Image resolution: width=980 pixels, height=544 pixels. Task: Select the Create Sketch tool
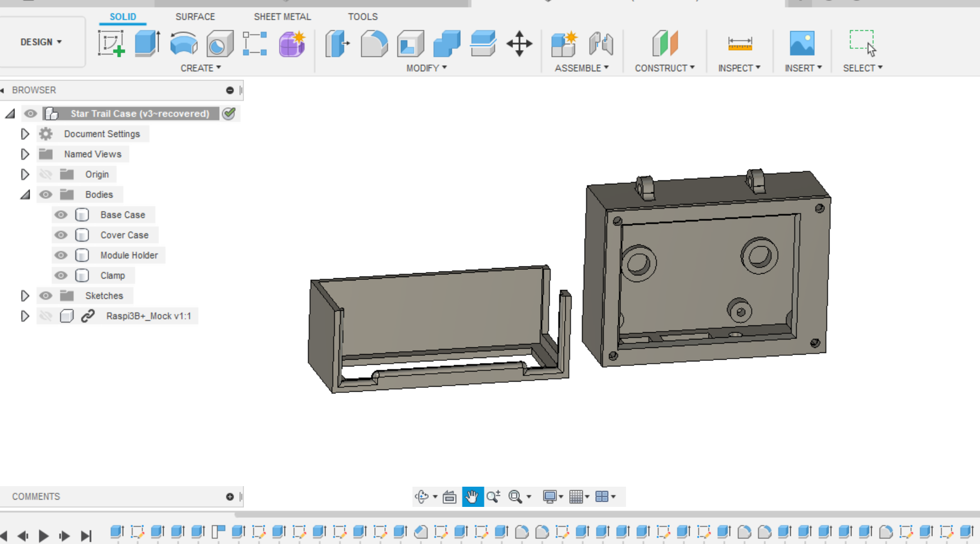coord(112,44)
